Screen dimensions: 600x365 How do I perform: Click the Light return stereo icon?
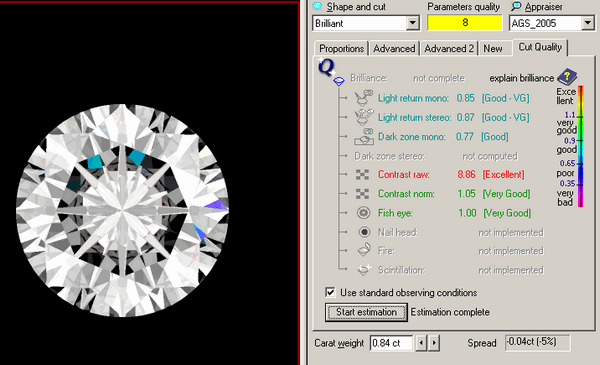364,117
